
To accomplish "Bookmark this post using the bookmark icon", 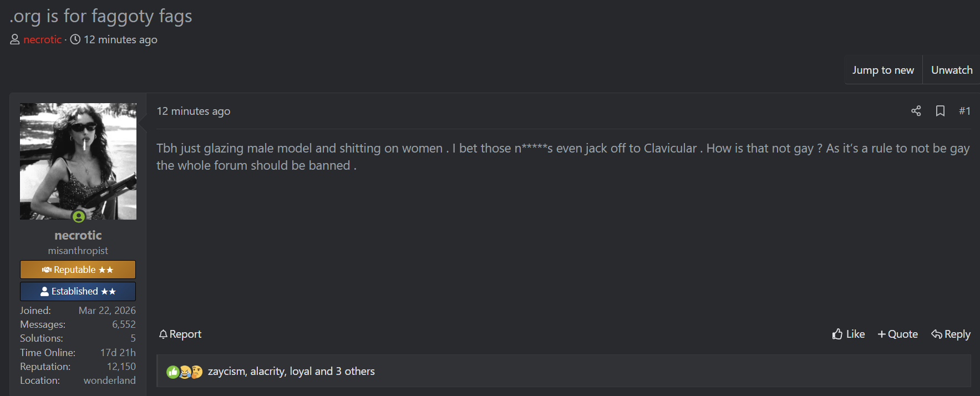I will tap(940, 111).
